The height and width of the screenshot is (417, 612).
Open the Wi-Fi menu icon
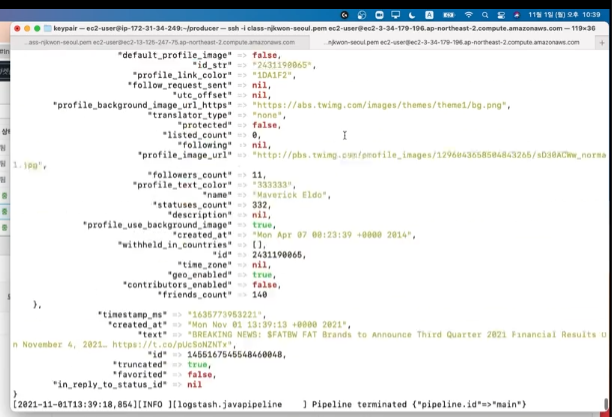[468, 15]
